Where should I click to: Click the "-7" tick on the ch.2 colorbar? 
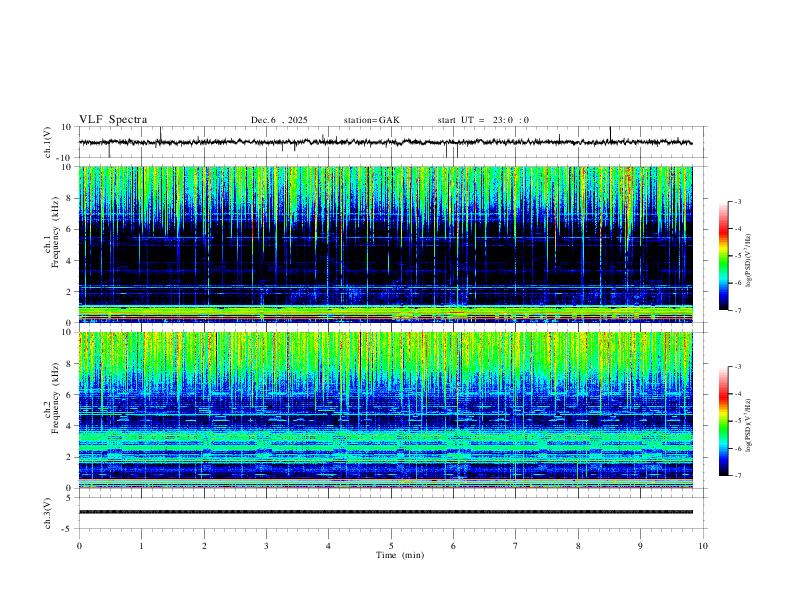738,476
